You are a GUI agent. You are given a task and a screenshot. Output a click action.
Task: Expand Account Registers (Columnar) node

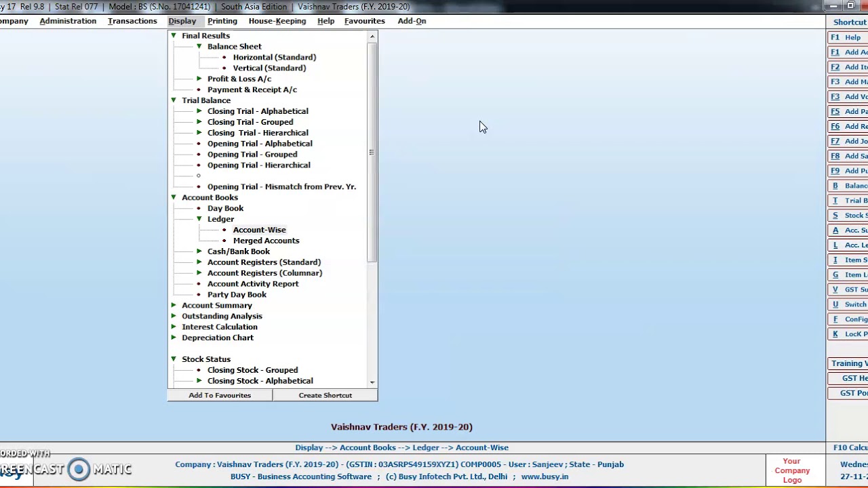[x=199, y=273]
